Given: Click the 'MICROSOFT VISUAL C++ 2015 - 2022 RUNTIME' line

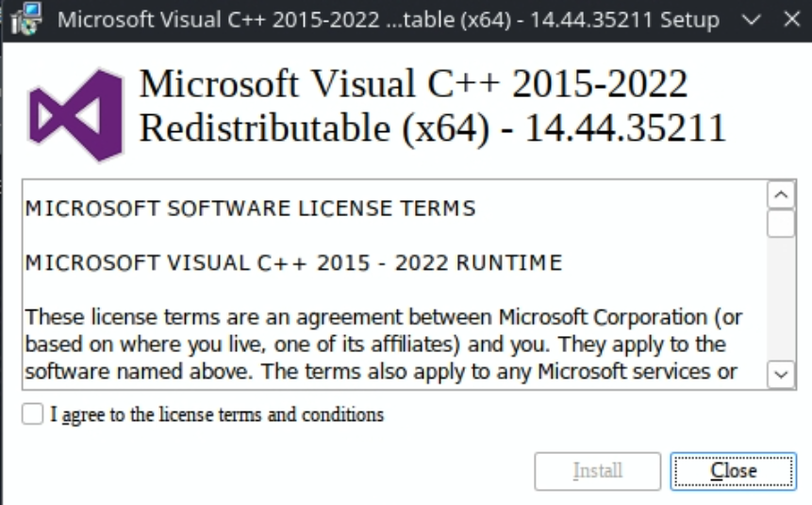Looking at the screenshot, I should [293, 262].
